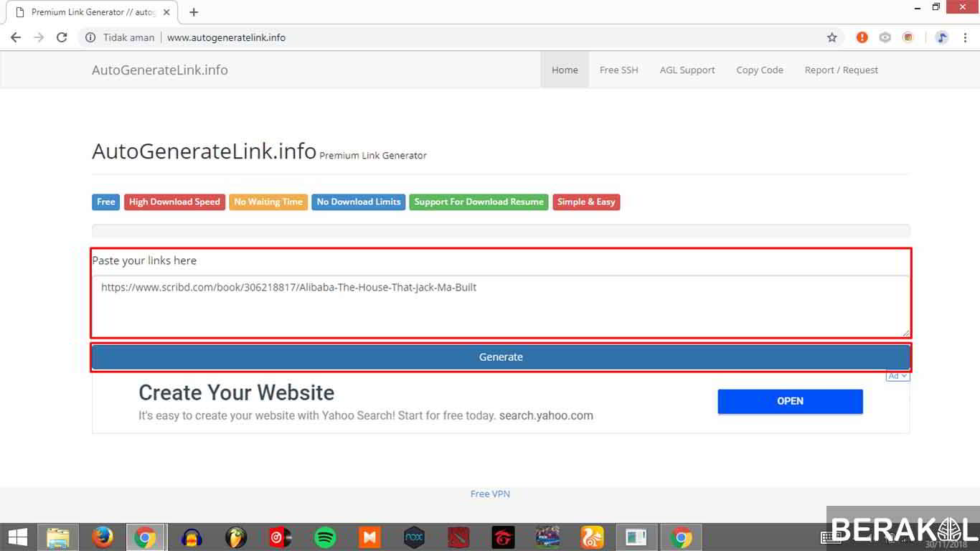Open the blue music note profile icon

942,37
